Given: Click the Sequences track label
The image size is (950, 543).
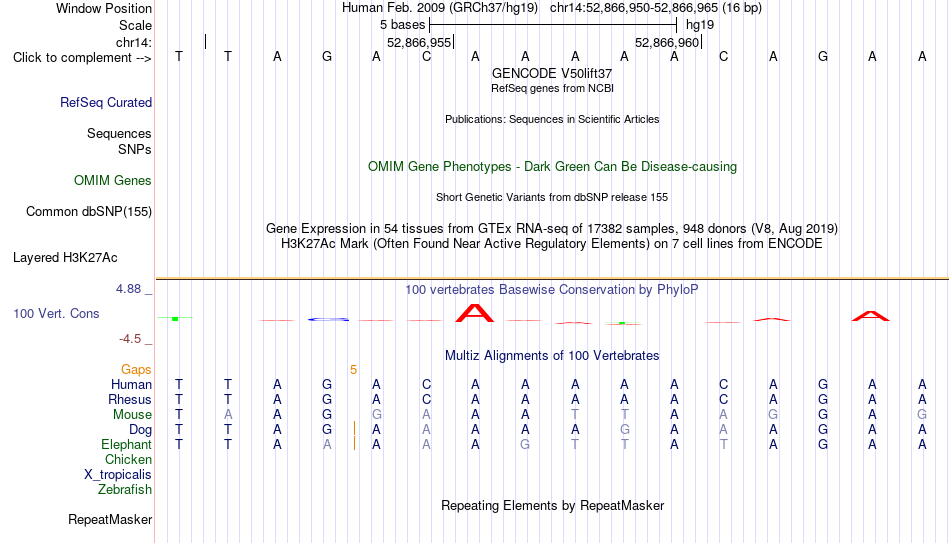Looking at the screenshot, I should tap(119, 133).
